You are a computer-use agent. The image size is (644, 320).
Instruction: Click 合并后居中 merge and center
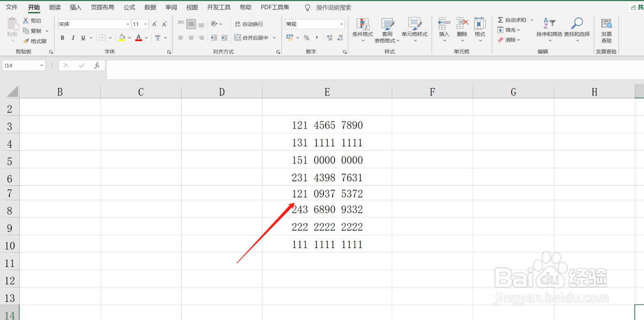pos(252,38)
